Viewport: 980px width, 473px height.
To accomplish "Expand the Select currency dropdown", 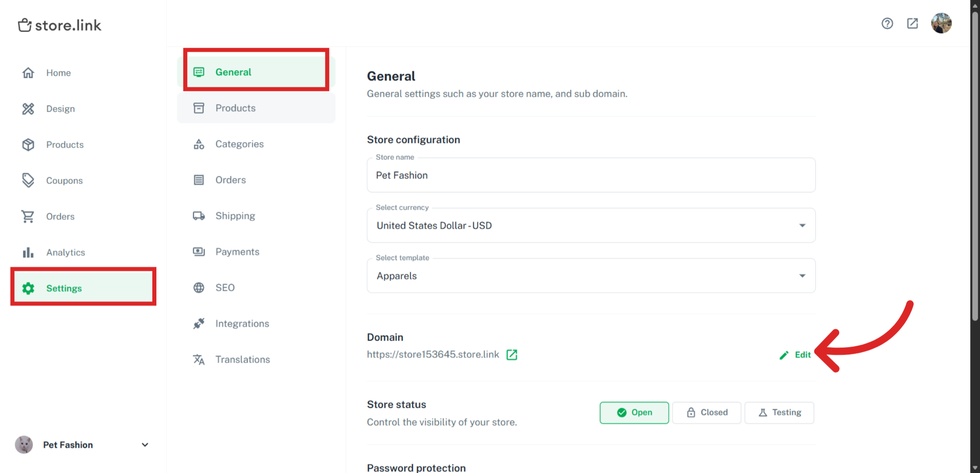I will click(x=591, y=226).
